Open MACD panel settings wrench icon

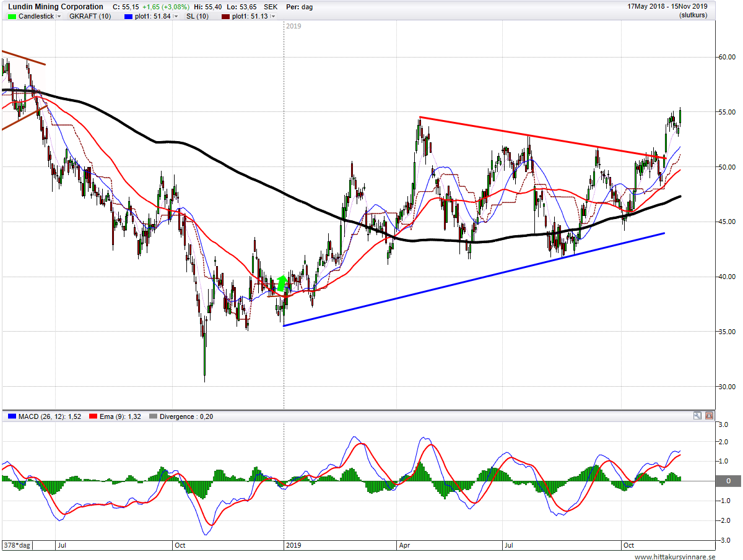(x=698, y=416)
